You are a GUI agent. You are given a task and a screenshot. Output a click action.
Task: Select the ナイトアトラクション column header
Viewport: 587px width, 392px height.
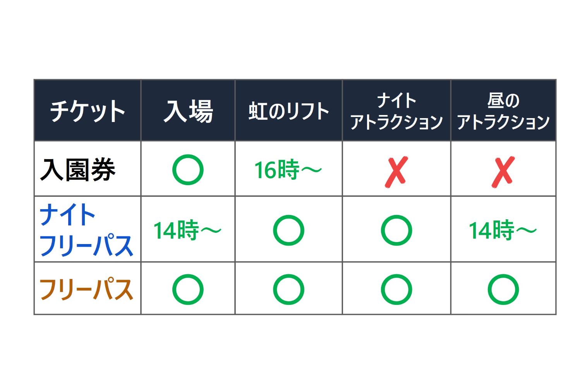click(396, 111)
